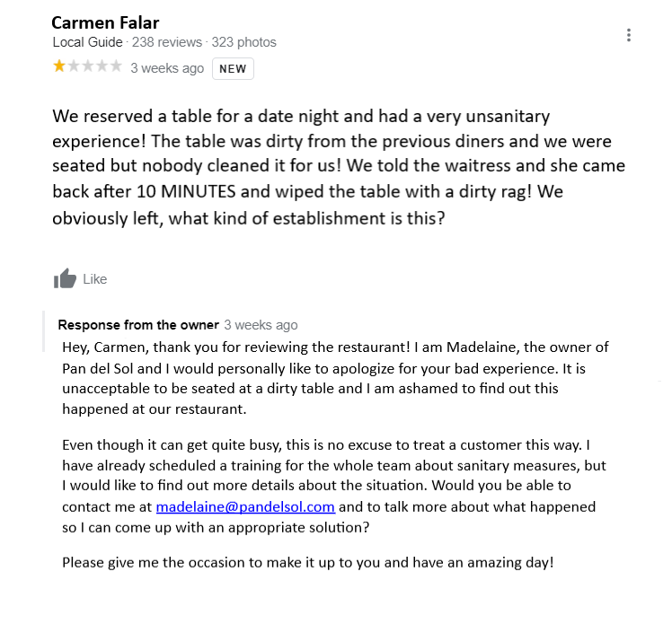Click the review text about the dirty table
Screen dimensions: 672x633
tap(339, 167)
